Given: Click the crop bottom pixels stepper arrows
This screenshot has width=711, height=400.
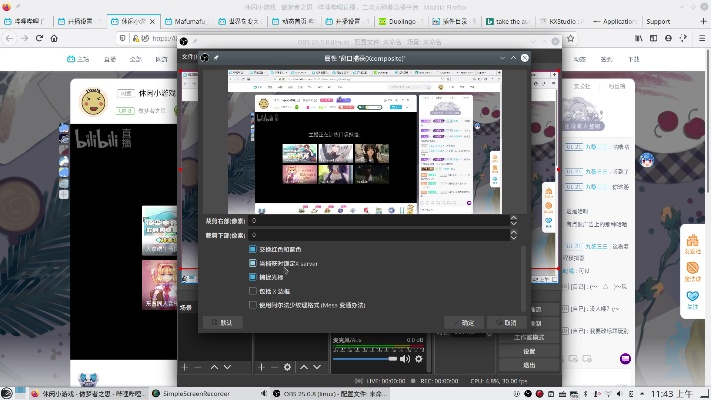Looking at the screenshot, I should [x=514, y=235].
